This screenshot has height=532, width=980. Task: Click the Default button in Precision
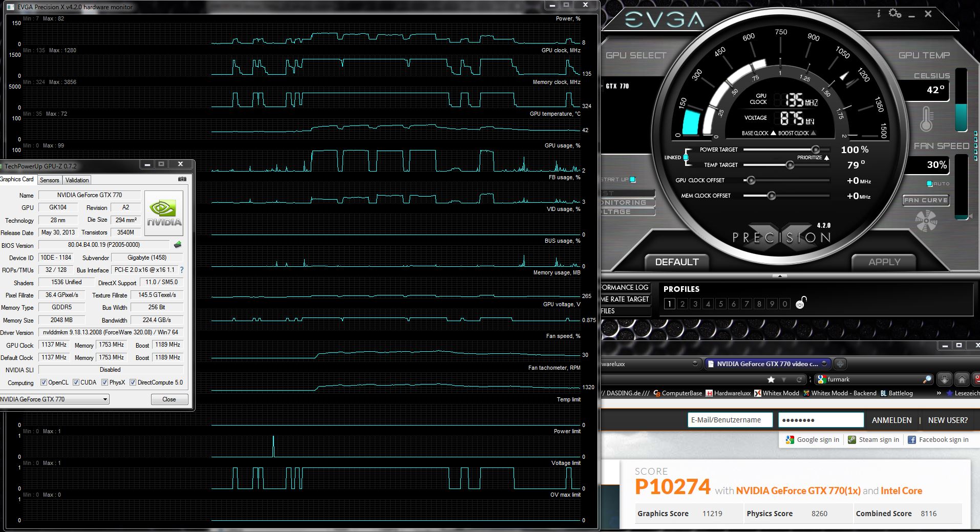click(x=676, y=262)
